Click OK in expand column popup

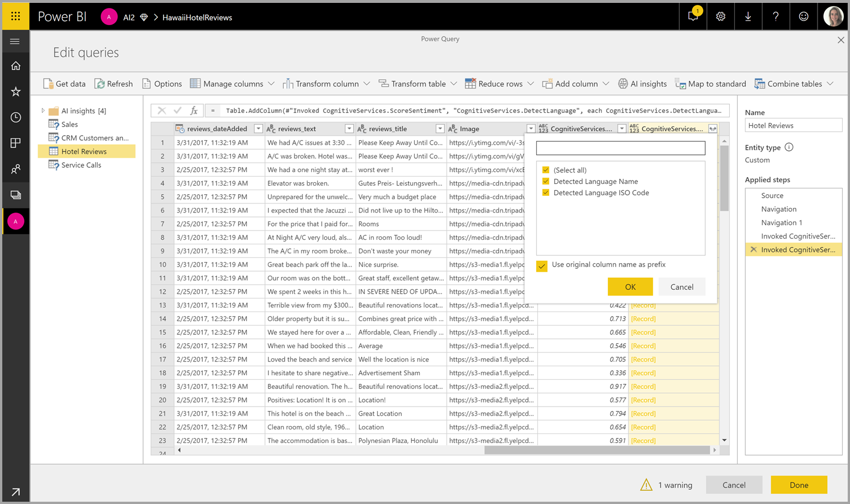tap(630, 286)
